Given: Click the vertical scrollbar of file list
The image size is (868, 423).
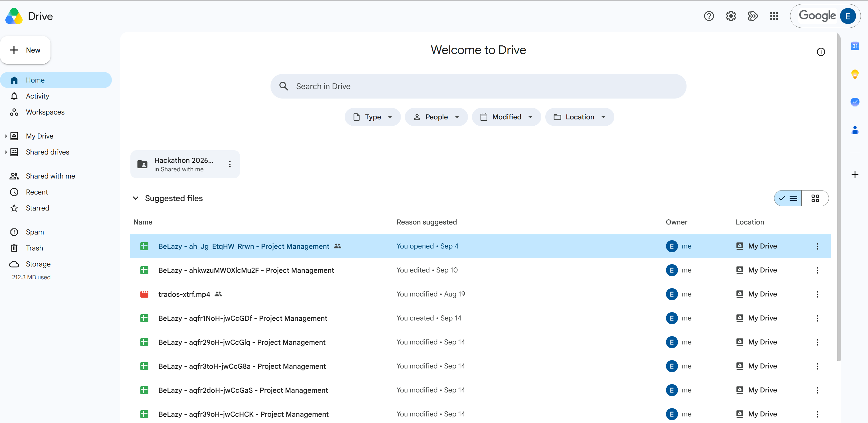Looking at the screenshot, I should tap(839, 197).
